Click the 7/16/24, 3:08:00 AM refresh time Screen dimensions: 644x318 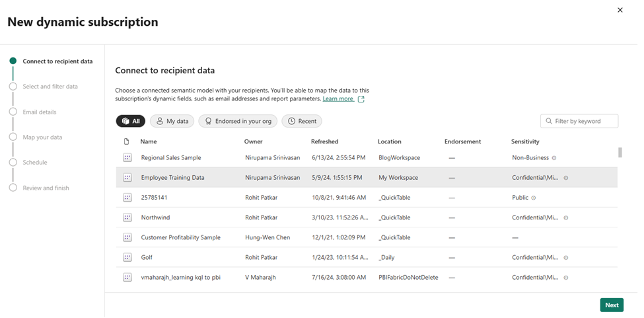click(x=339, y=278)
